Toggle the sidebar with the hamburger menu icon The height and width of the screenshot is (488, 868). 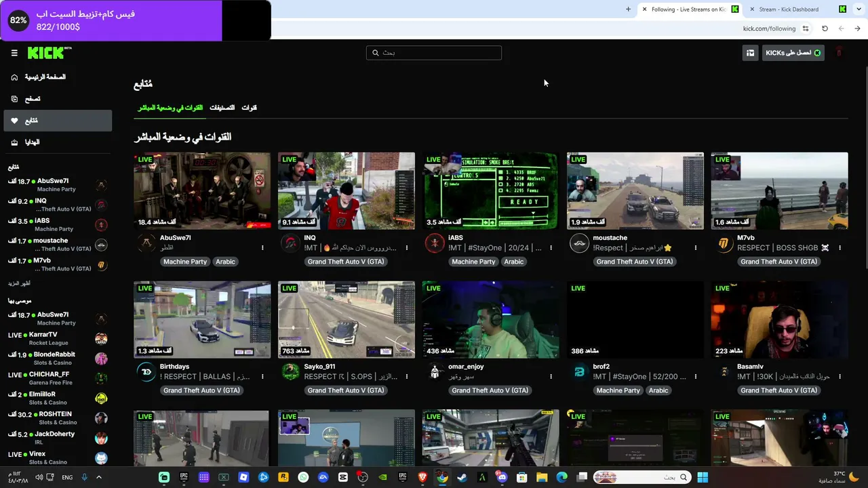click(x=14, y=53)
